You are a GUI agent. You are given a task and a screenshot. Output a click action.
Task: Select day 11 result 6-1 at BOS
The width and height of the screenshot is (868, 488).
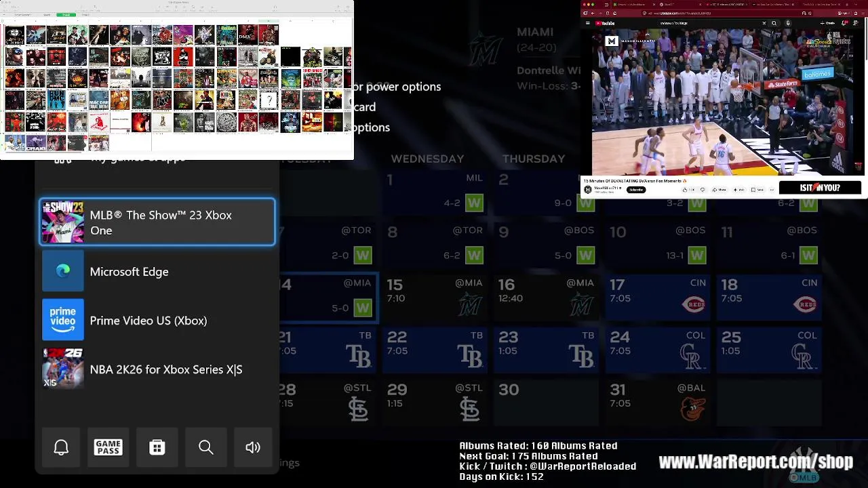pos(768,245)
